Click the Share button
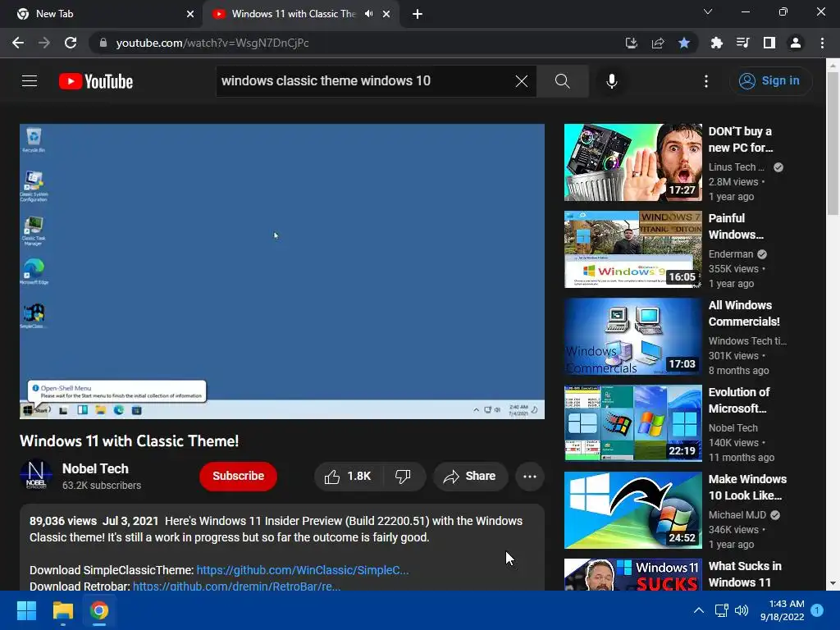This screenshot has width=840, height=630. tap(470, 477)
